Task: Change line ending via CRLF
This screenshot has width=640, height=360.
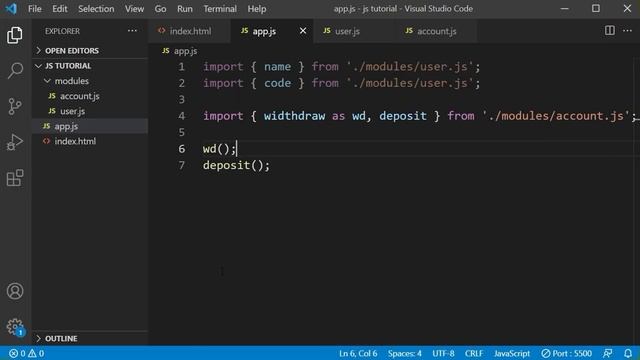Action: pos(474,353)
